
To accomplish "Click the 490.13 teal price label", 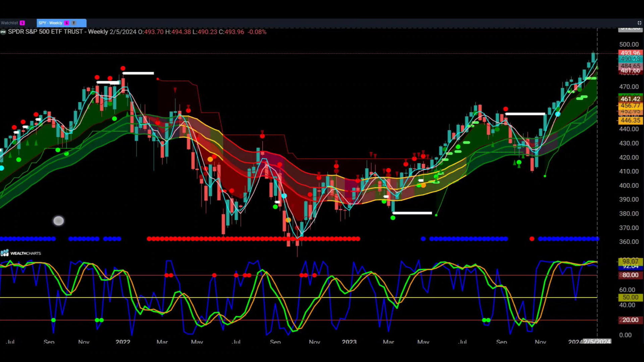I will (x=630, y=59).
